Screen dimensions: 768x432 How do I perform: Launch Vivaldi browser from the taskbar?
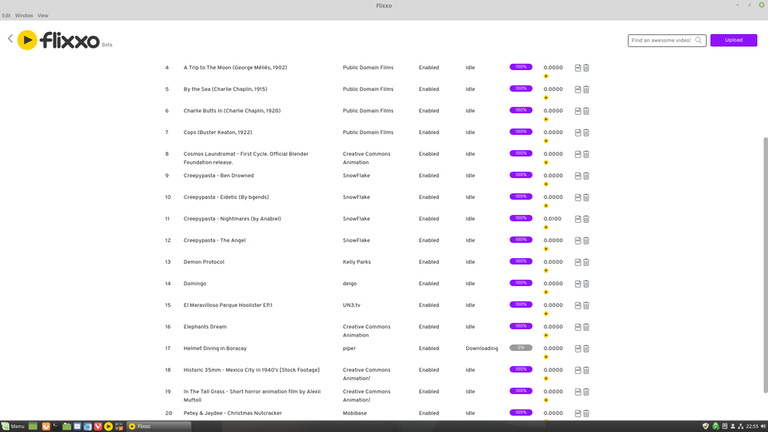pos(98,426)
